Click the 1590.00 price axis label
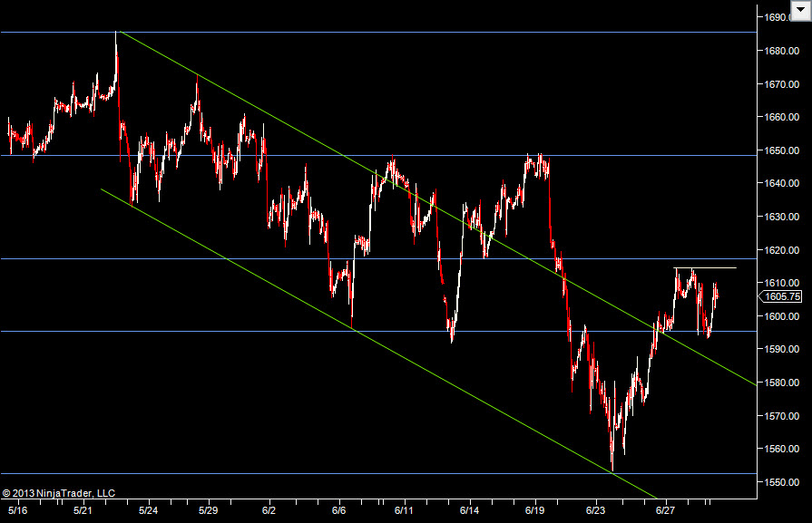812x523 pixels. (781, 349)
